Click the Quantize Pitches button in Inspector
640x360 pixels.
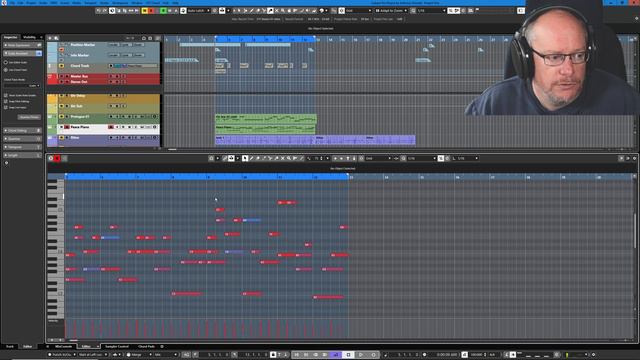(x=29, y=117)
